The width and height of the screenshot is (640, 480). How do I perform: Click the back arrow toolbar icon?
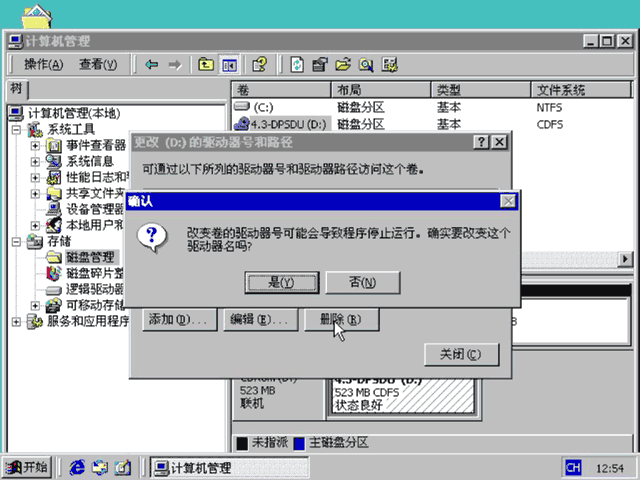point(152,64)
